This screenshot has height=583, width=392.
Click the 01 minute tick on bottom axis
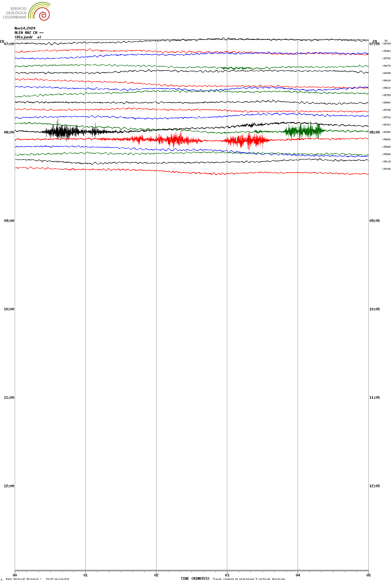[85, 575]
